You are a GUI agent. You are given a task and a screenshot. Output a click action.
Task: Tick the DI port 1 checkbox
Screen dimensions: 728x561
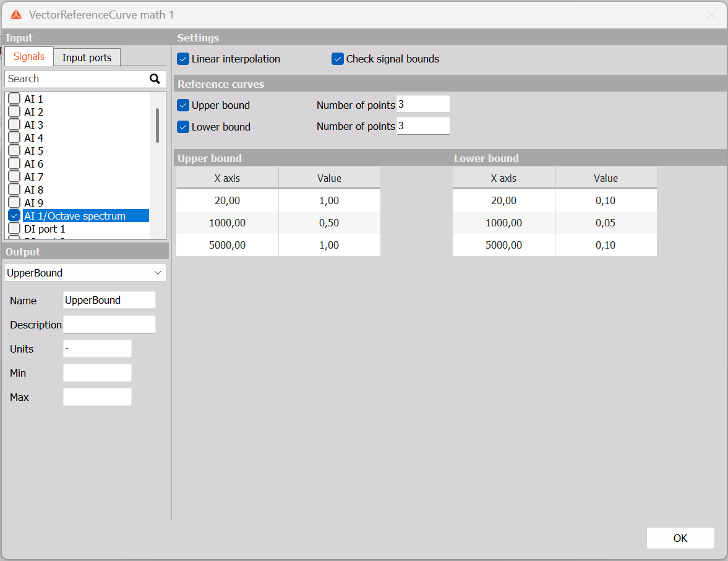pos(14,228)
